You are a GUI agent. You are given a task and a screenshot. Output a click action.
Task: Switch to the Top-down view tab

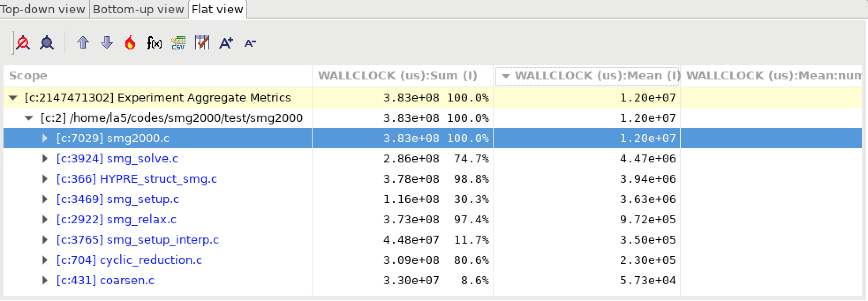(x=44, y=8)
